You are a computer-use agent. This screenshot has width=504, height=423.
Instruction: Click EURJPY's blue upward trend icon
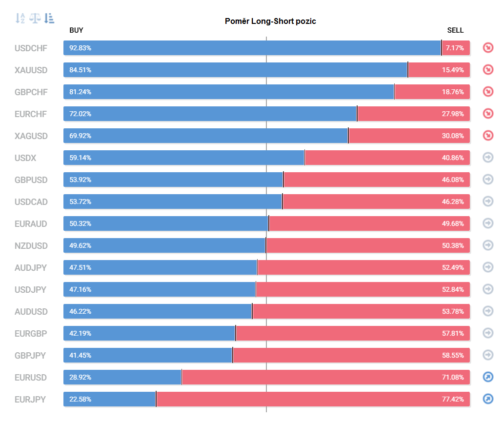click(488, 399)
